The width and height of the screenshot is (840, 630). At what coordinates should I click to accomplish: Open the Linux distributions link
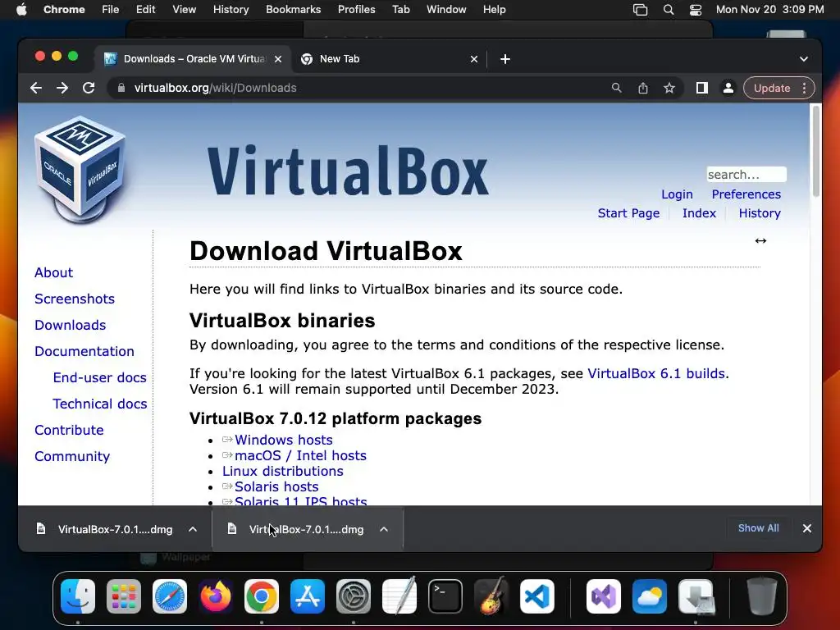tap(283, 471)
